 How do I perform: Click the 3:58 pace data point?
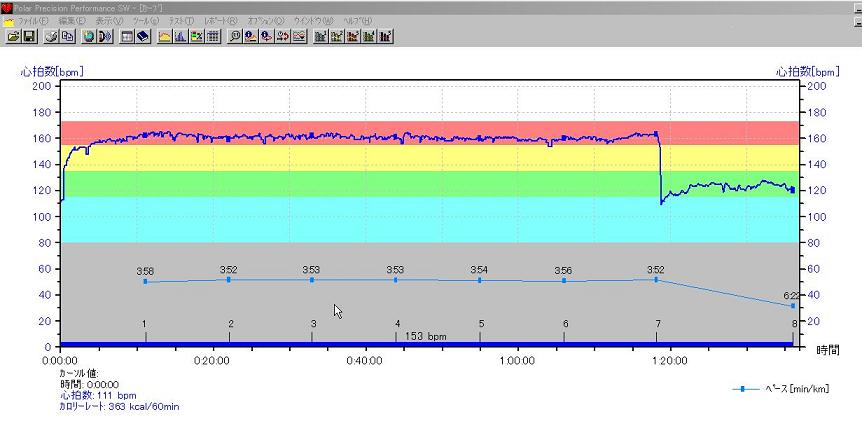(x=145, y=281)
